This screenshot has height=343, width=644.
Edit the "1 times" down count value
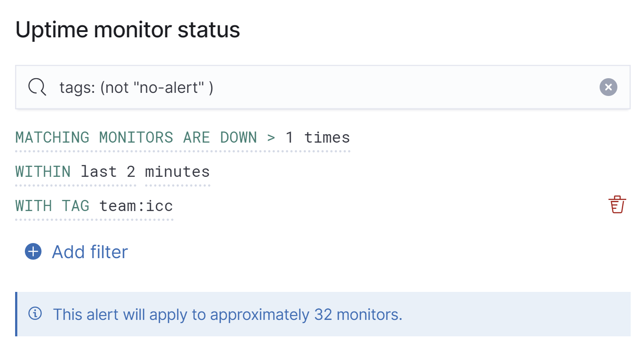click(318, 137)
